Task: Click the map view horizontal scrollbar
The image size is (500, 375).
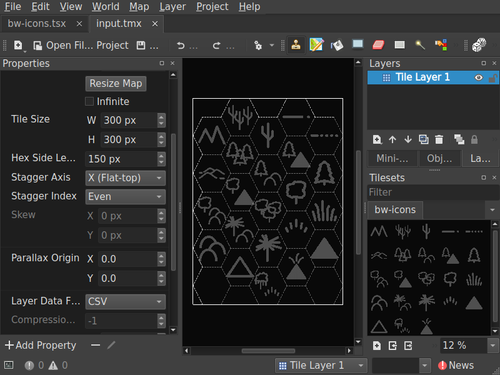Action: pos(268,351)
